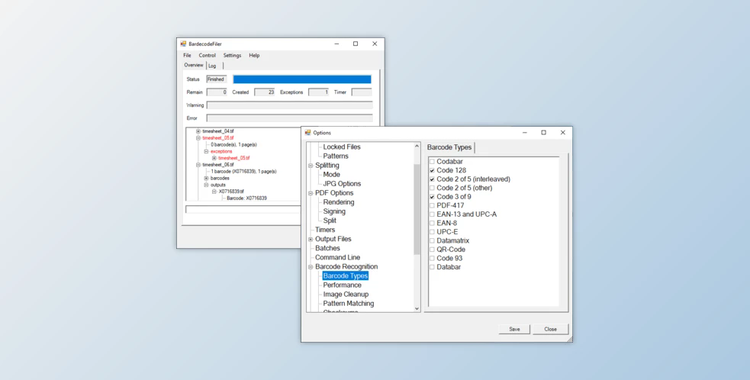The width and height of the screenshot is (750, 380).
Task: Click the blue status progress bar
Action: pyautogui.click(x=302, y=79)
